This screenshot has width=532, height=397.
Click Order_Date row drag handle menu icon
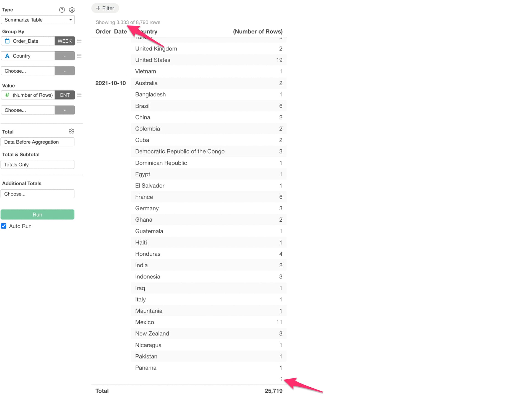click(79, 41)
